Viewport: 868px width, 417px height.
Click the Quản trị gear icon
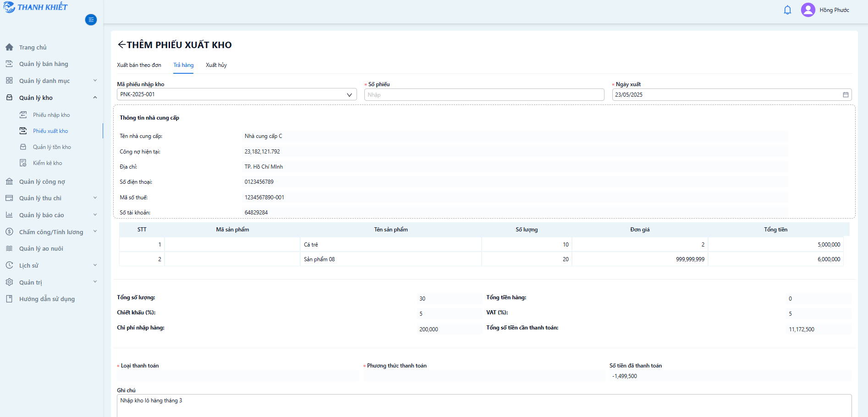[x=9, y=282]
